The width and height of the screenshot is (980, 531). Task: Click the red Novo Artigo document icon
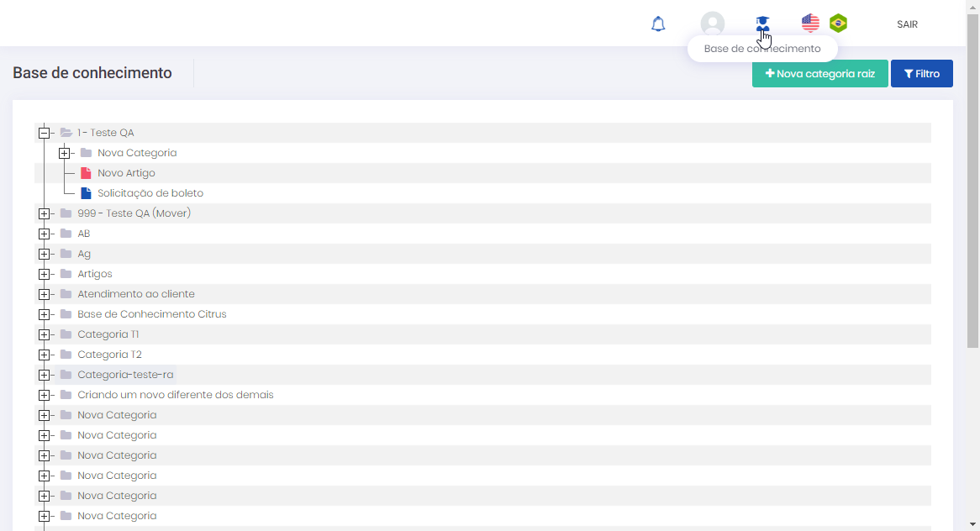tap(86, 173)
